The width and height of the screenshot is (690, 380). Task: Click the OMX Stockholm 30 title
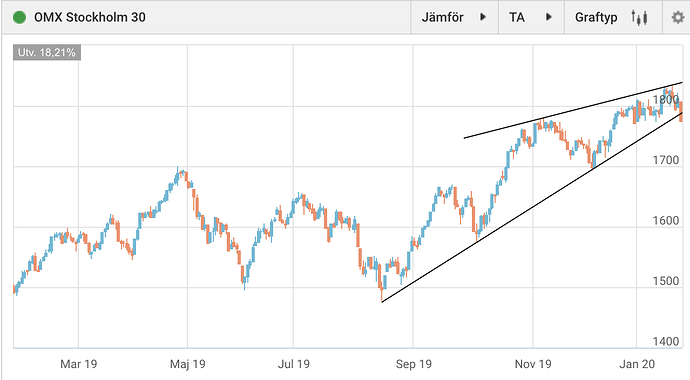[90, 18]
